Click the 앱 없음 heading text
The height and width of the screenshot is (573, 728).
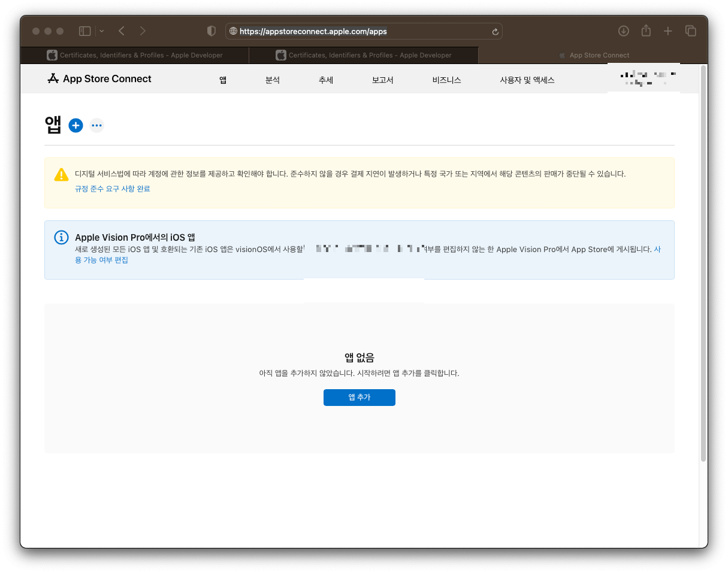pos(360,358)
